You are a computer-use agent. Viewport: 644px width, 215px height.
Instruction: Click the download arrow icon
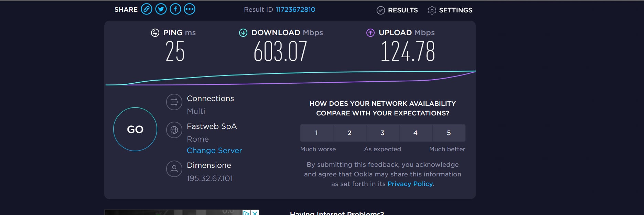coord(243,33)
